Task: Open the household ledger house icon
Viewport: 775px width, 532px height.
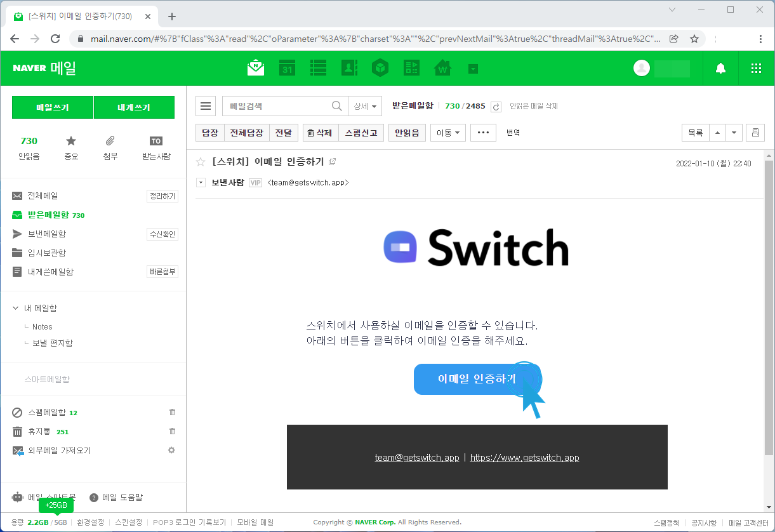Action: pyautogui.click(x=442, y=67)
